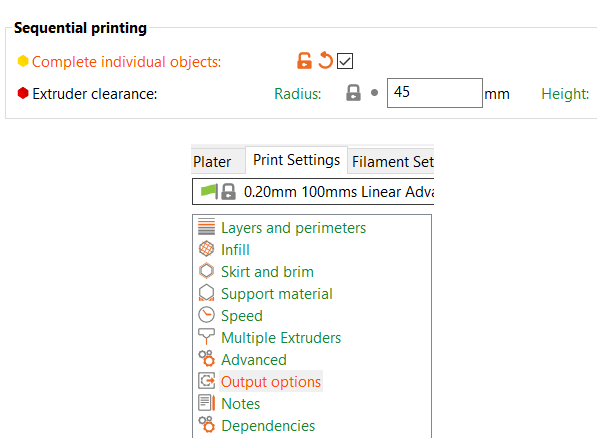Click the Notes page icon
The width and height of the screenshot is (600, 438).
click(206, 403)
